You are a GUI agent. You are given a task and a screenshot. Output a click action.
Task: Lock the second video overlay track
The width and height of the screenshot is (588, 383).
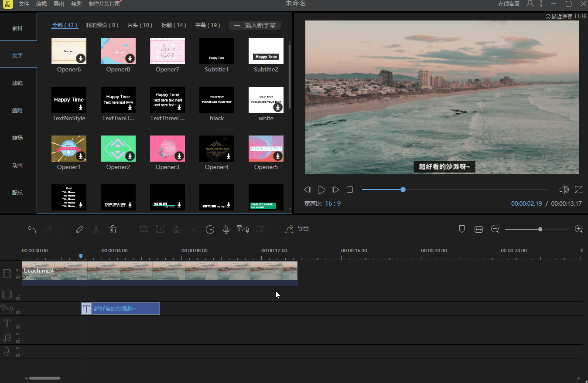point(18,298)
